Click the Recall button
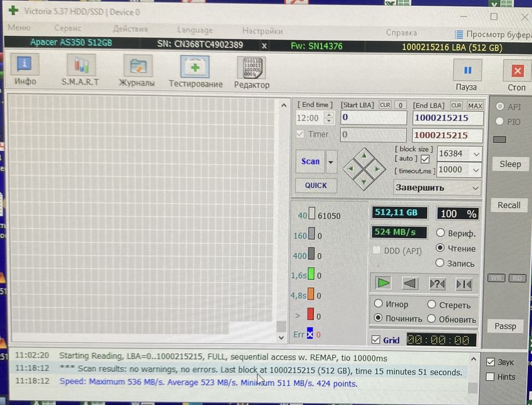532x405 pixels. [509, 205]
